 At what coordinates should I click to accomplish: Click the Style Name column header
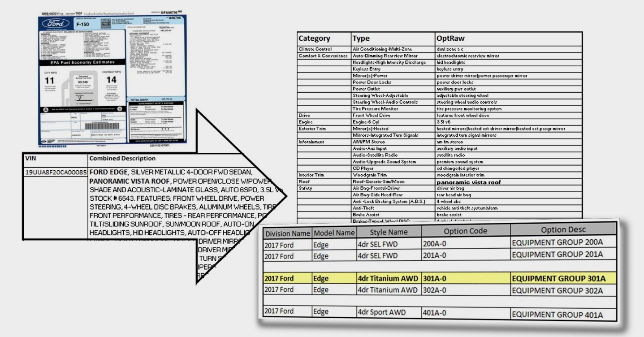pos(389,232)
